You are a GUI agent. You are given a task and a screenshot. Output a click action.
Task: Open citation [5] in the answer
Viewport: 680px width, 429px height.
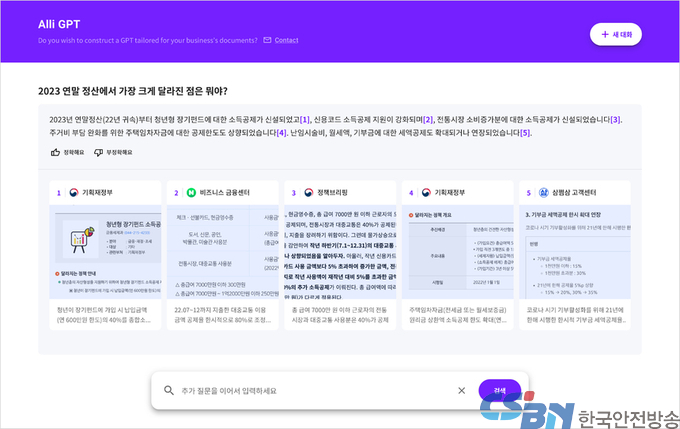525,133
